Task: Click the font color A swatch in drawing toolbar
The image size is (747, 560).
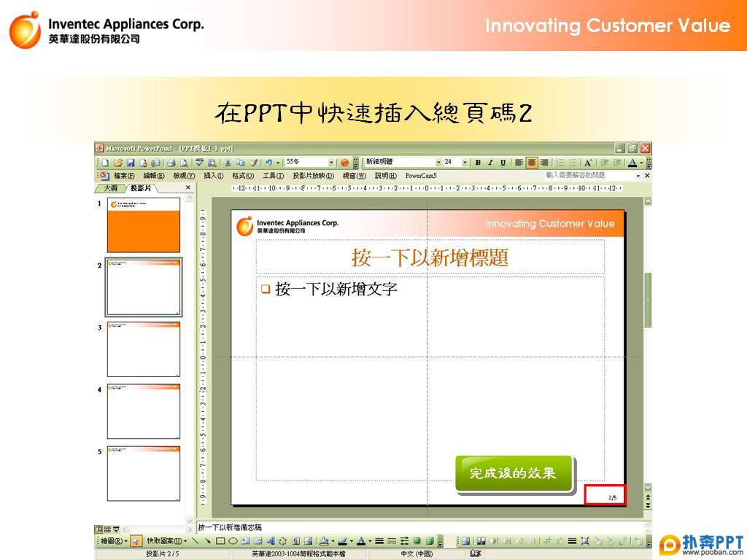Action: click(x=361, y=541)
